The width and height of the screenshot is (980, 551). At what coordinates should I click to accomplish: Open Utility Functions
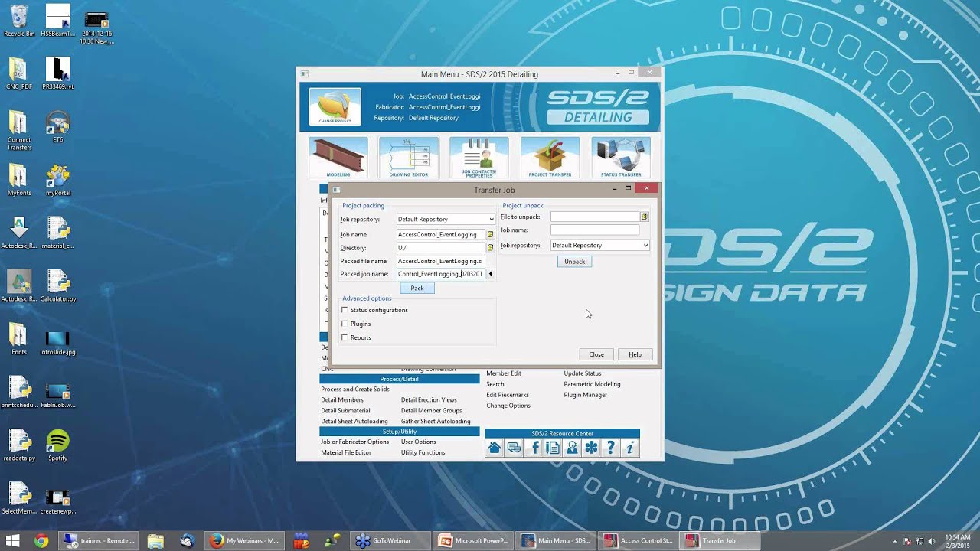423,452
